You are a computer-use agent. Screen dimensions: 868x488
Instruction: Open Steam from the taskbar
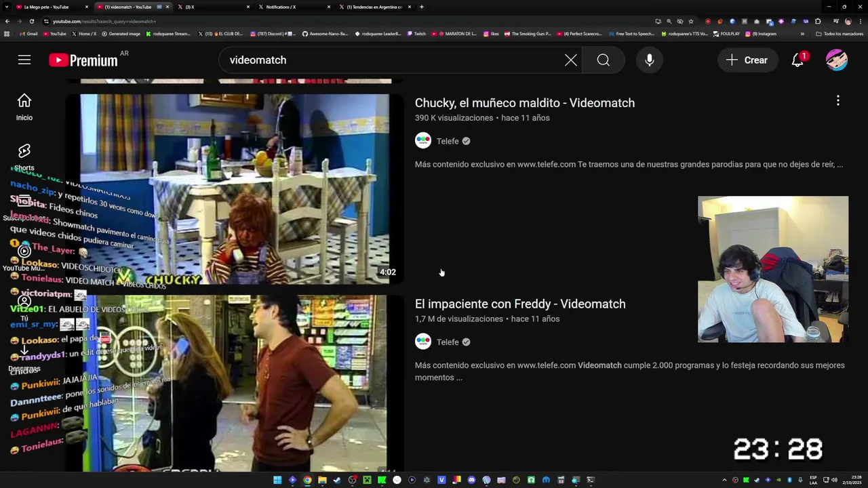[x=337, y=480]
